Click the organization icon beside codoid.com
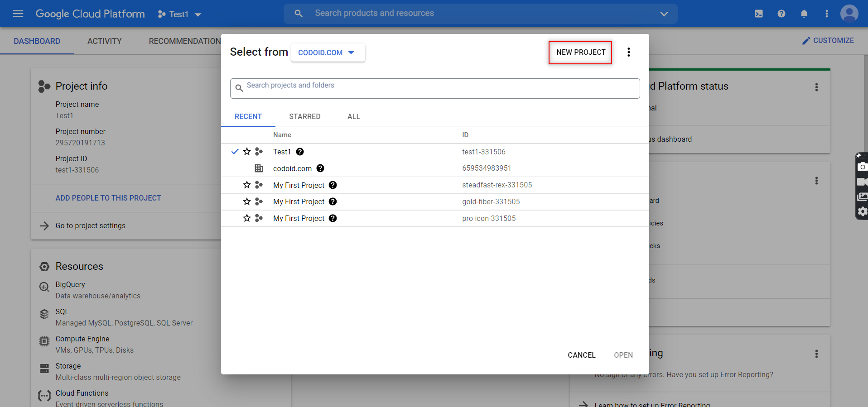868x407 pixels. pyautogui.click(x=259, y=168)
